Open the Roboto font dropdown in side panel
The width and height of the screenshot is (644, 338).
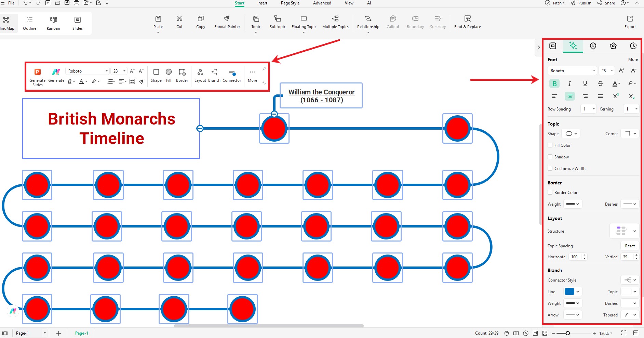572,70
